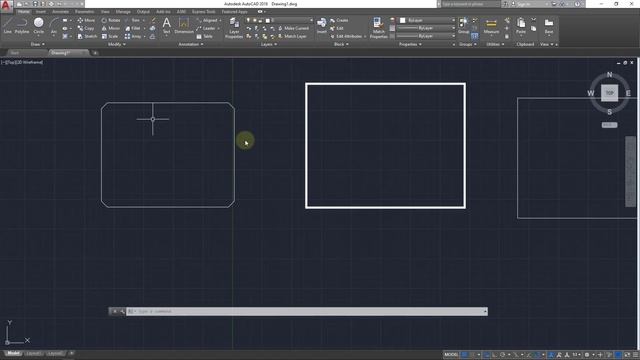
Task: Switch to the Annotate ribbon tab
Action: (60, 11)
